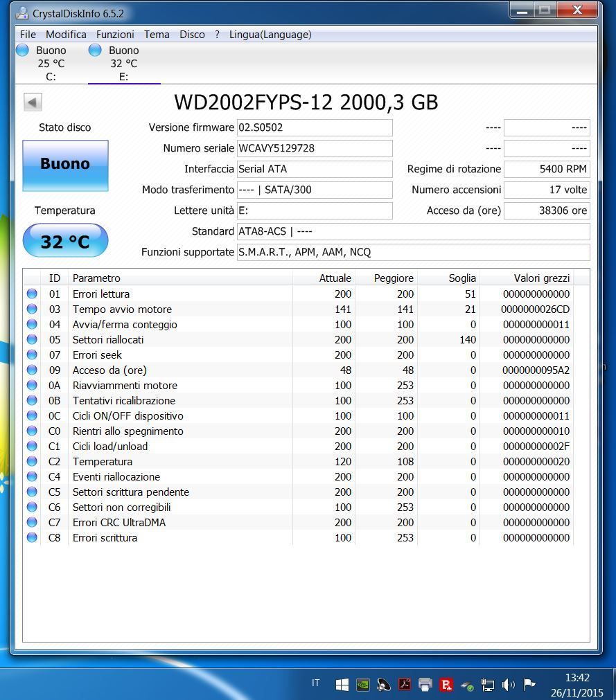Image resolution: width=616 pixels, height=700 pixels.
Task: Click the status orb for Cicli ON/OFF dispositivo
Action: point(32,415)
